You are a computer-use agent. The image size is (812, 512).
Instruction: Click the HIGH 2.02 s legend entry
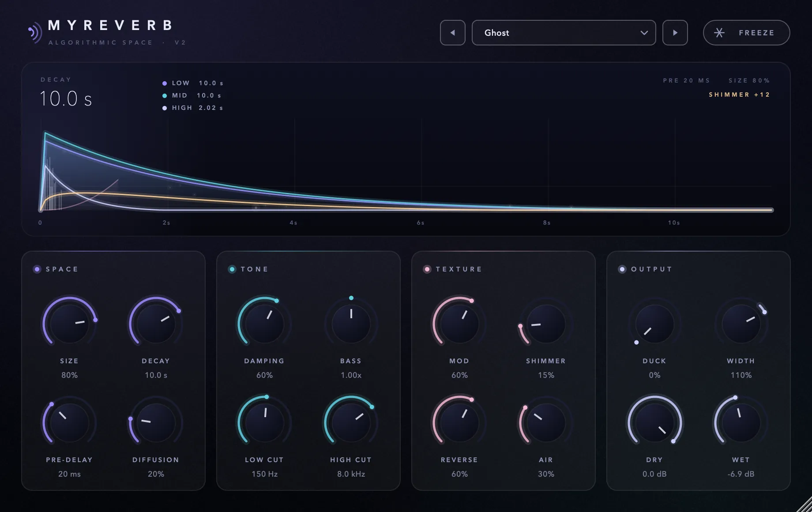coord(193,108)
